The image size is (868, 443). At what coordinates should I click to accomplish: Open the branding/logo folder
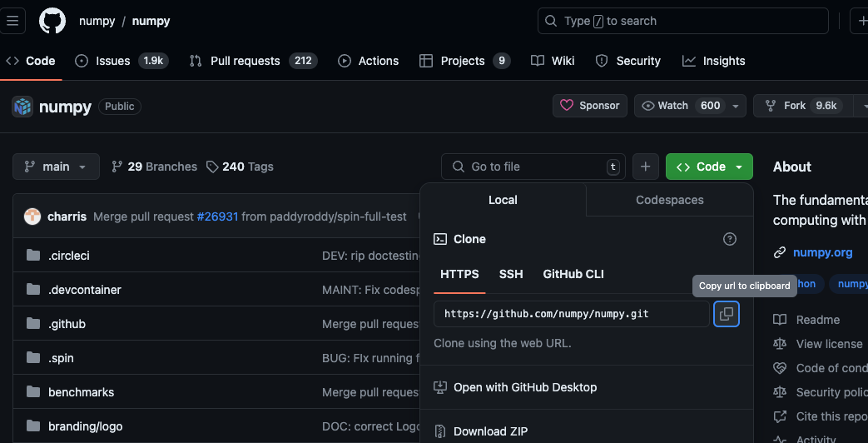pos(85,426)
